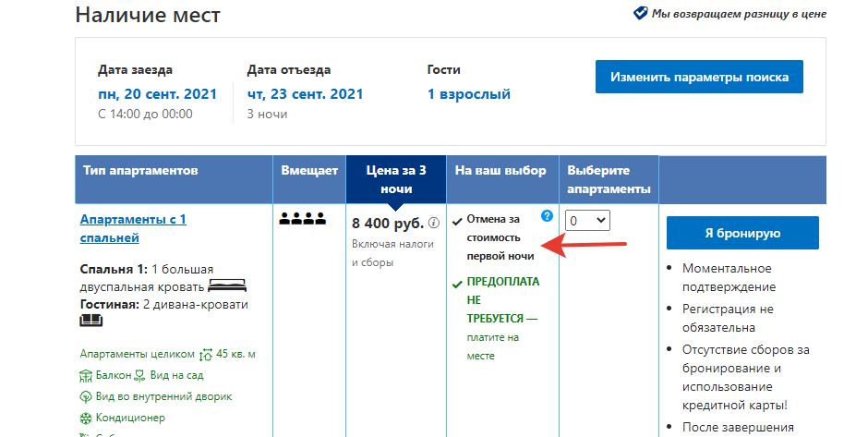Viewport: 868px width, 437px height.
Task: Click check-out date чт, 23 сент. 2021
Action: tap(305, 94)
